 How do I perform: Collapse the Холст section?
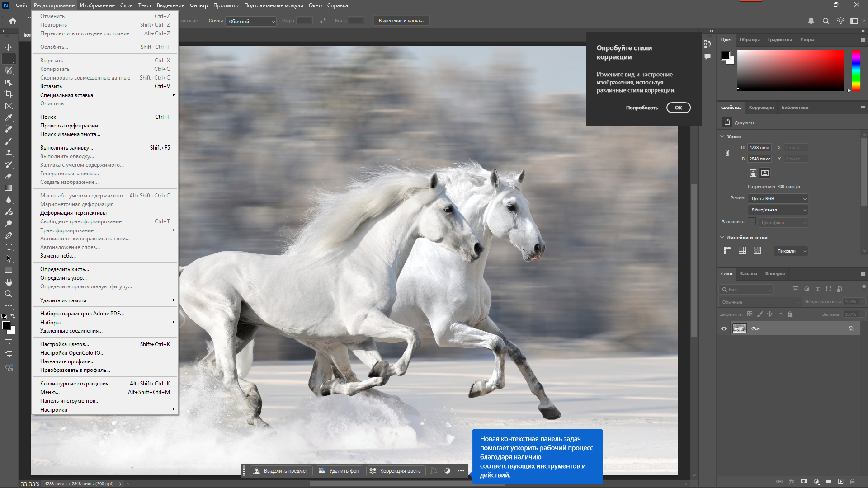722,136
